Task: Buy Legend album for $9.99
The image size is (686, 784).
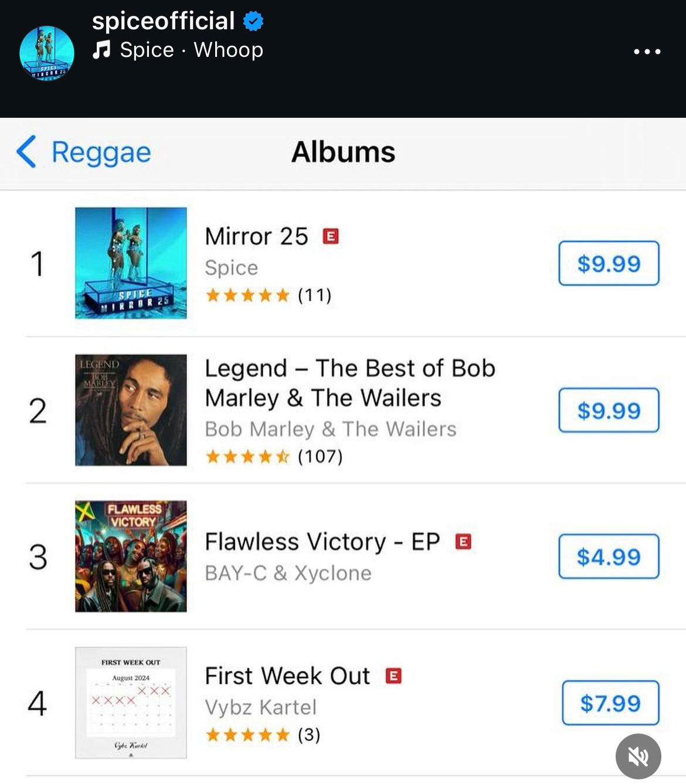Action: pos(609,410)
